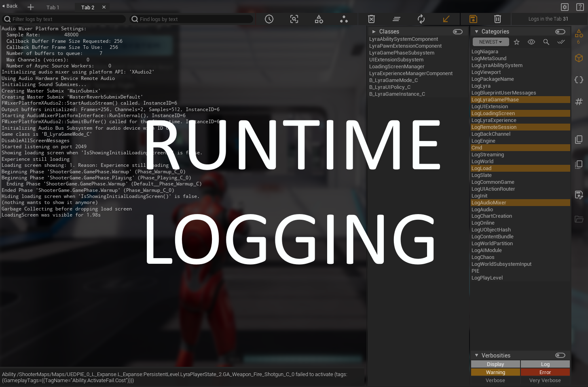The image size is (588, 387).
Task: Expand the Classes section
Action: (x=374, y=31)
